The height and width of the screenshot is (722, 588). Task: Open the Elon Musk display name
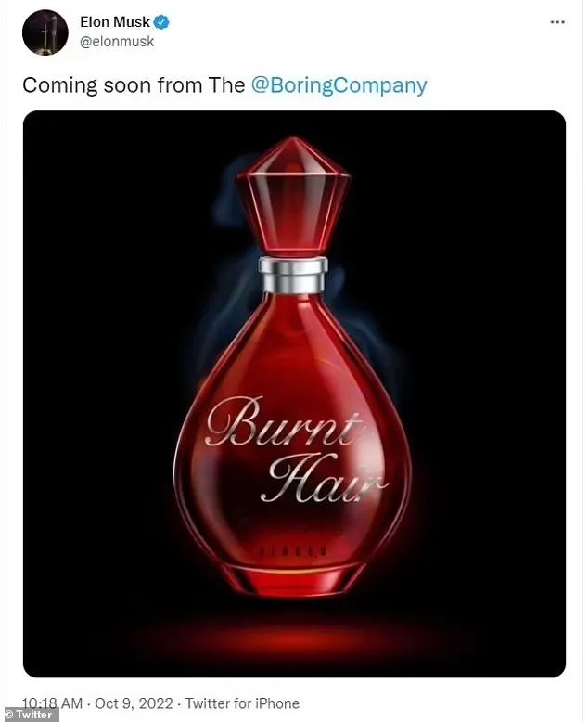pyautogui.click(x=115, y=21)
